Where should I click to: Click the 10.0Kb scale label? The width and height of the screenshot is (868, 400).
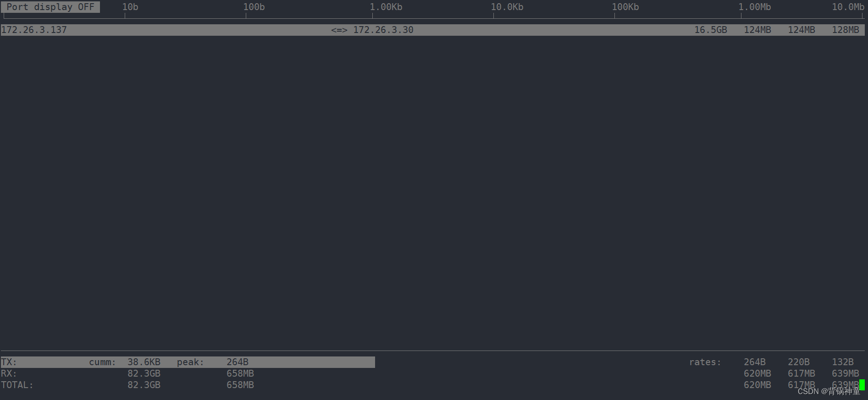click(507, 7)
